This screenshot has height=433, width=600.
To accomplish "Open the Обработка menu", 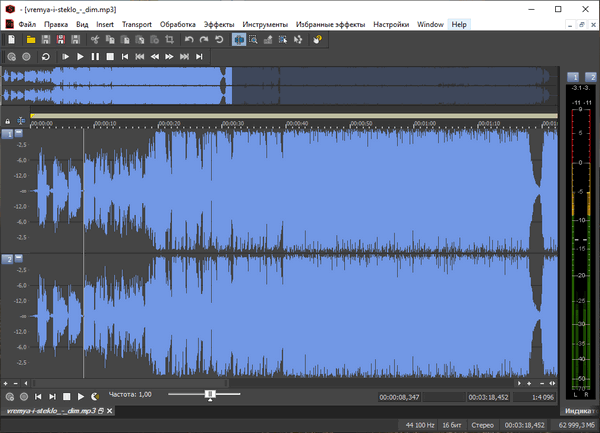I will click(178, 23).
